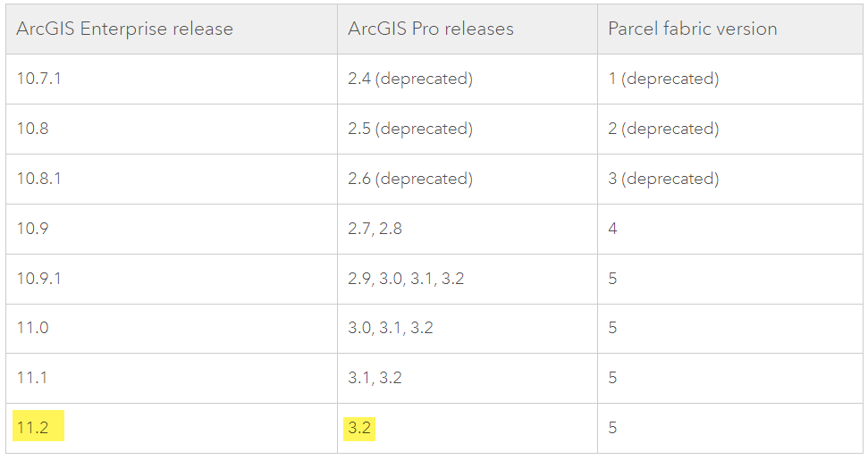
Task: Click the 10.9 Enterprise release cell
Action: click(33, 229)
